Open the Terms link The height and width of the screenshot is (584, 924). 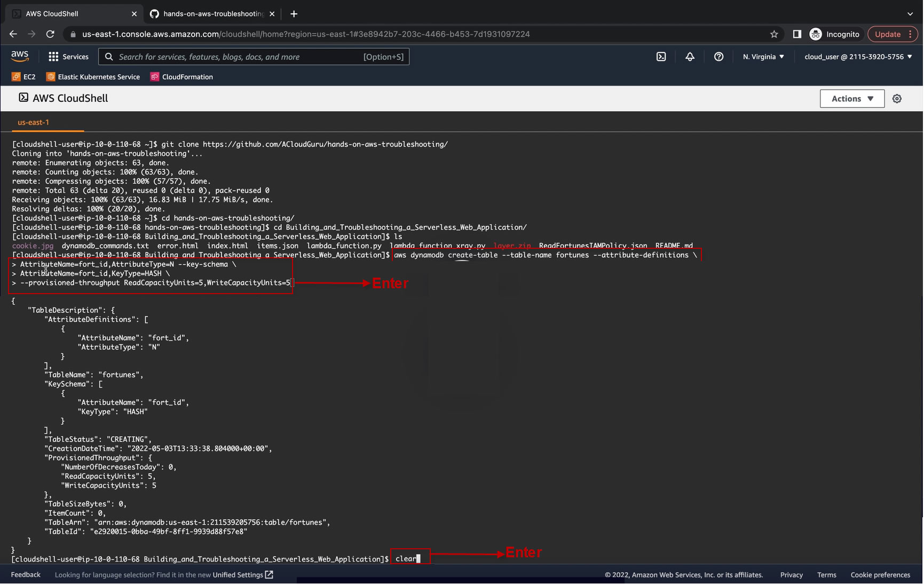826,575
